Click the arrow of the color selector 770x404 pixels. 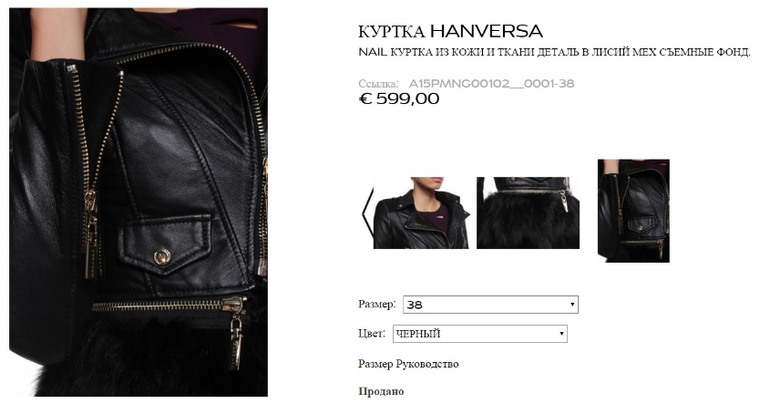561,334
